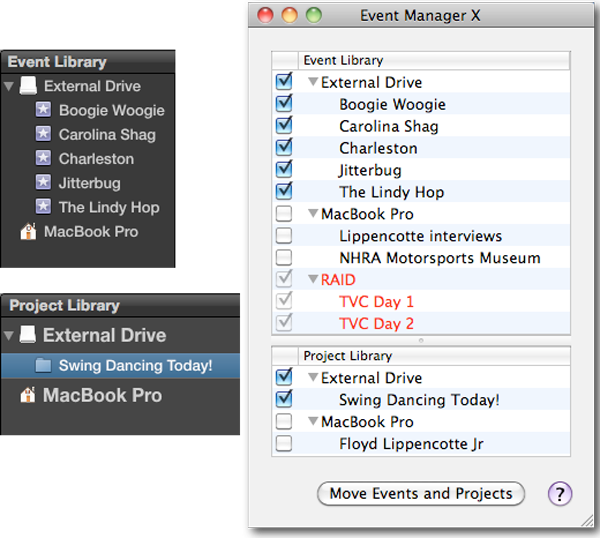Click Charleston event star icon
The width and height of the screenshot is (600, 538).
(x=43, y=158)
